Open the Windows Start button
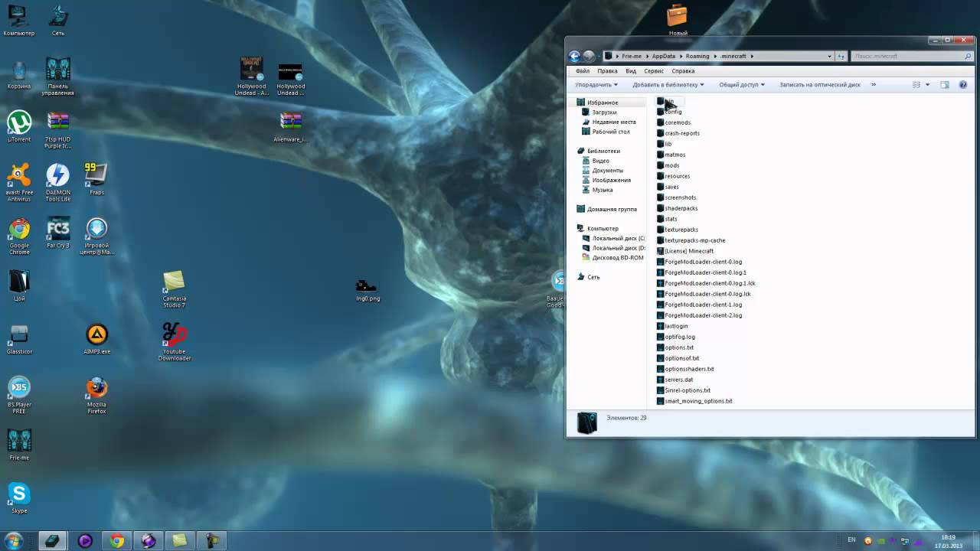Viewport: 980px width, 551px height. tap(13, 540)
